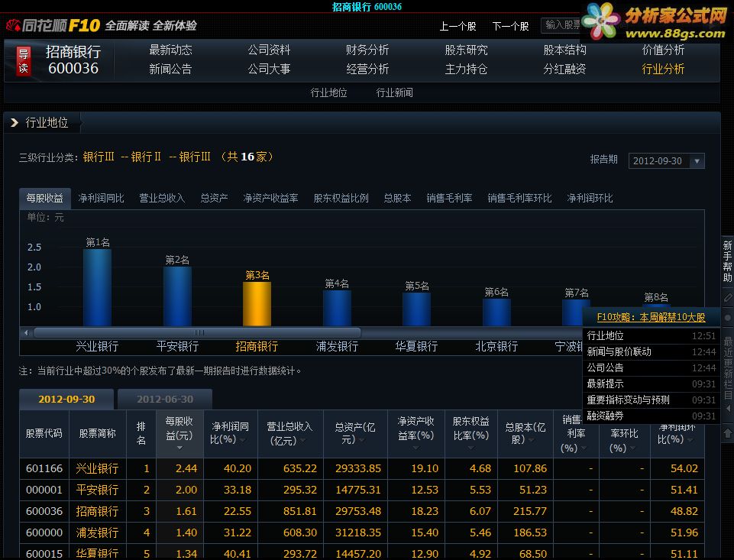Go to 上一个股 previous stock
The image size is (734, 560).
458,26
